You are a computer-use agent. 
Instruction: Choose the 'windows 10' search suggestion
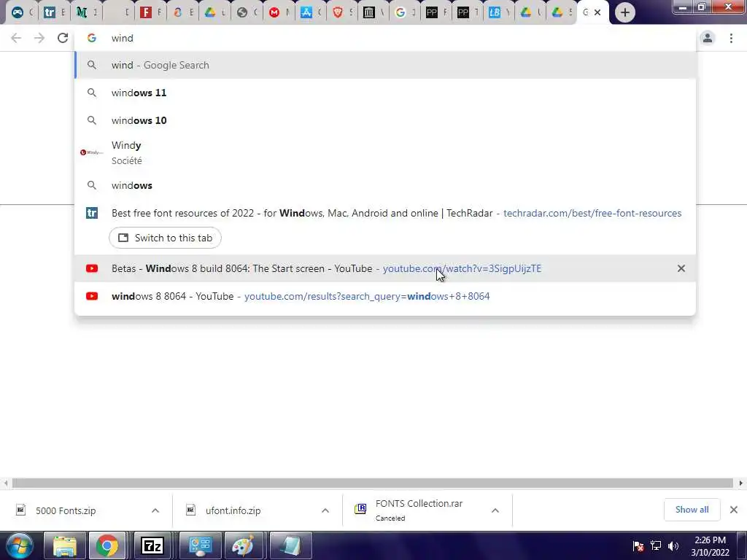tap(385, 120)
